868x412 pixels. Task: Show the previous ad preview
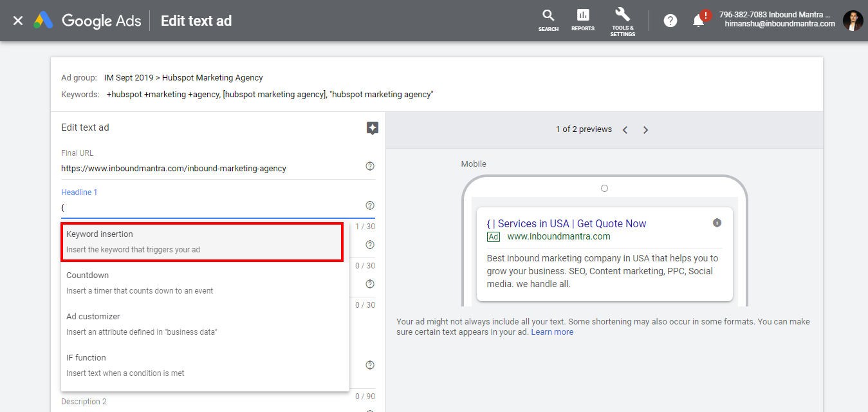coord(625,130)
